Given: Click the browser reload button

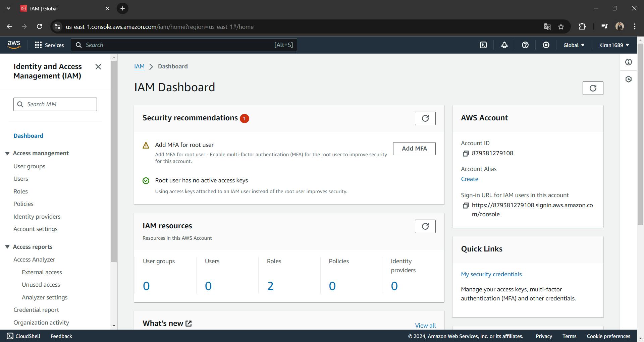Looking at the screenshot, I should 39,26.
